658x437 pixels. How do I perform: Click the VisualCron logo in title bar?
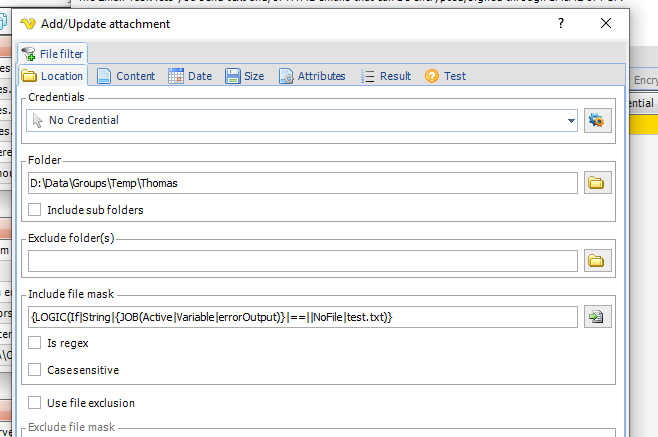tap(28, 23)
